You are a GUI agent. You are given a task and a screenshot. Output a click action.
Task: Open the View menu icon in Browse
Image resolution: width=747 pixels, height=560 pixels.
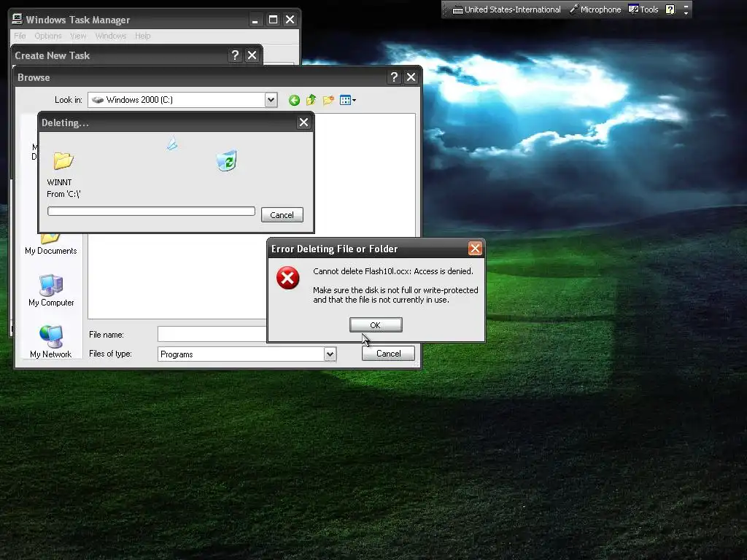tap(348, 100)
